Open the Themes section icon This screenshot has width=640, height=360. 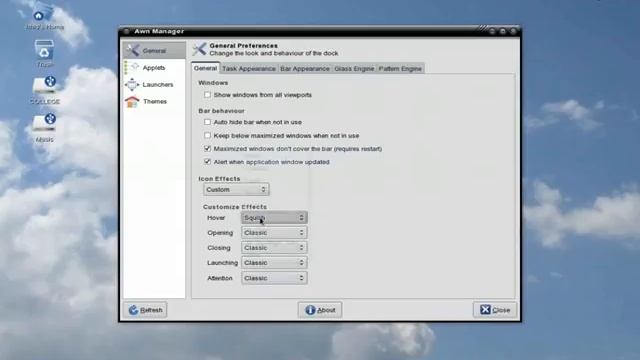132,101
